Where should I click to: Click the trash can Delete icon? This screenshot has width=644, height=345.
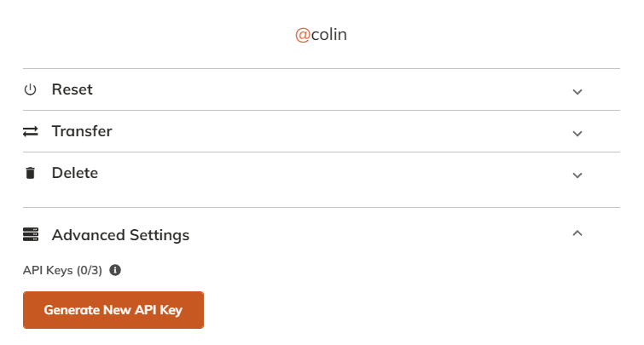coord(30,173)
